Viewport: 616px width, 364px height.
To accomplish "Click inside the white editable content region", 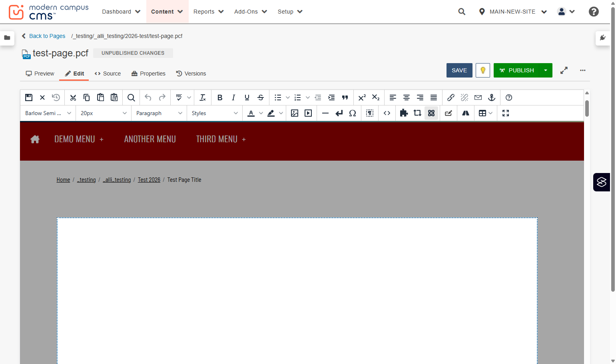I will (x=297, y=291).
